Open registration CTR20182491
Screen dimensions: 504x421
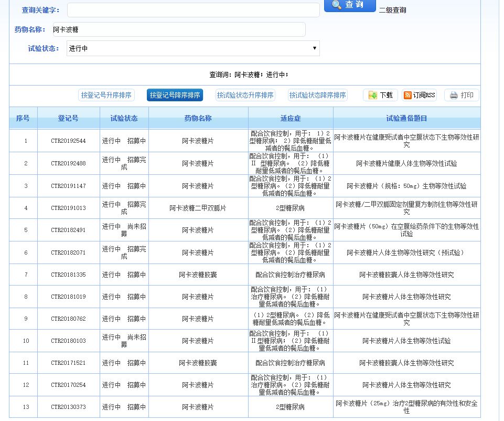tap(68, 230)
